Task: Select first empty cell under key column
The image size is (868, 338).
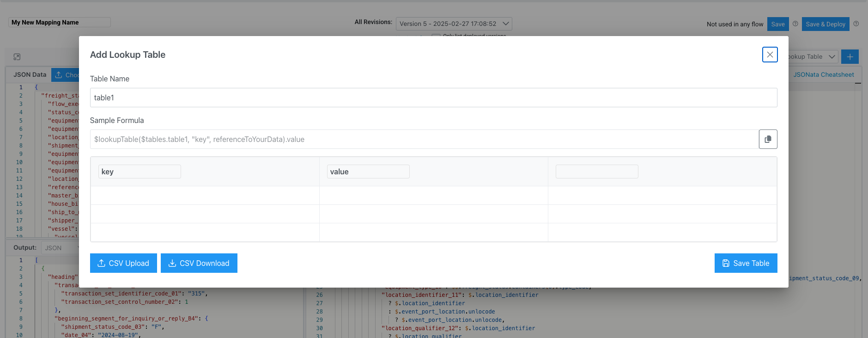Action: pyautogui.click(x=205, y=195)
